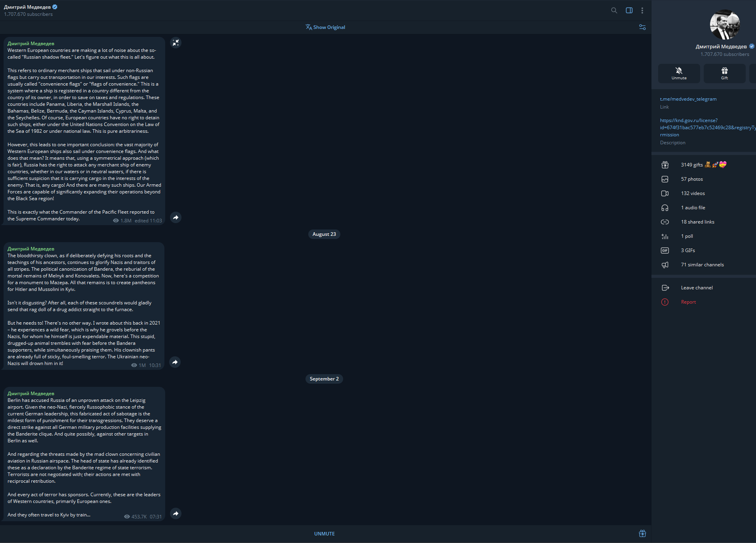Open the t.me/medvedev_telegram link

pos(688,99)
